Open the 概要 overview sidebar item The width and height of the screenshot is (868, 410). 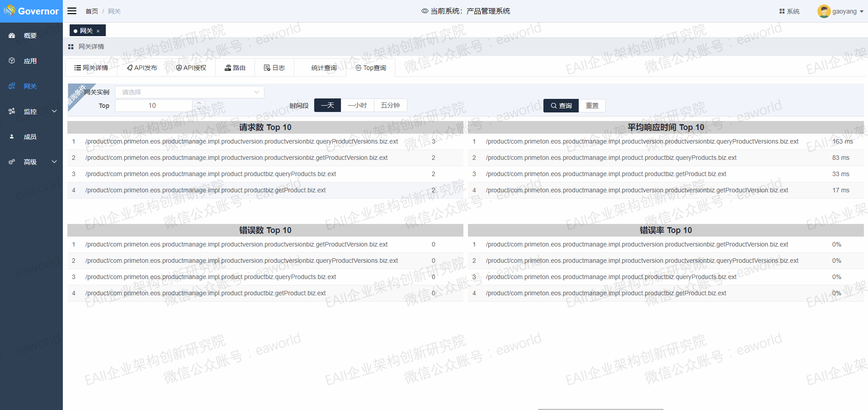click(x=30, y=36)
